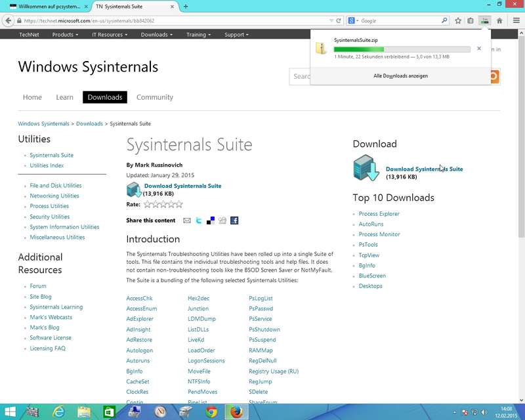Viewport: 525px width, 420px height.
Task: Click the SysinternalsSuite.zip folder icon
Action: 321,48
